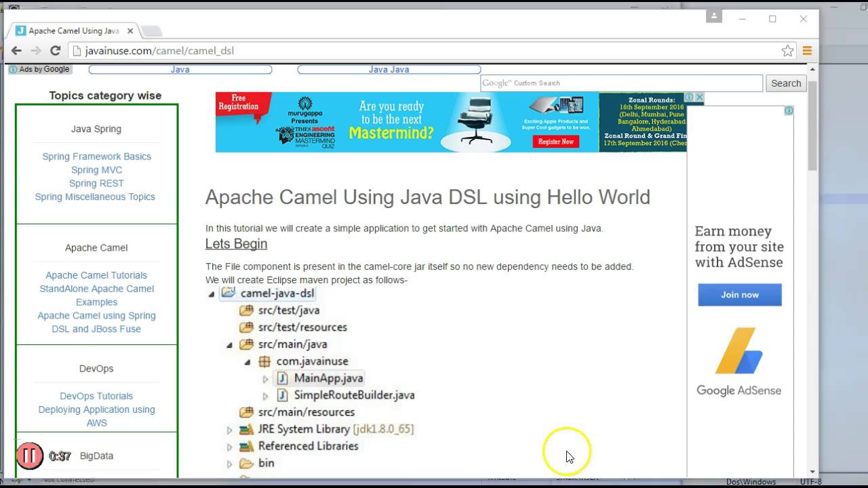Collapse the camel-java-dsl tree node

211,294
